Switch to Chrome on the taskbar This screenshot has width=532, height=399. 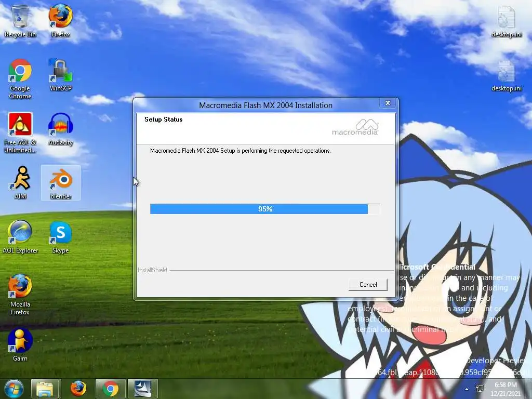tap(110, 389)
